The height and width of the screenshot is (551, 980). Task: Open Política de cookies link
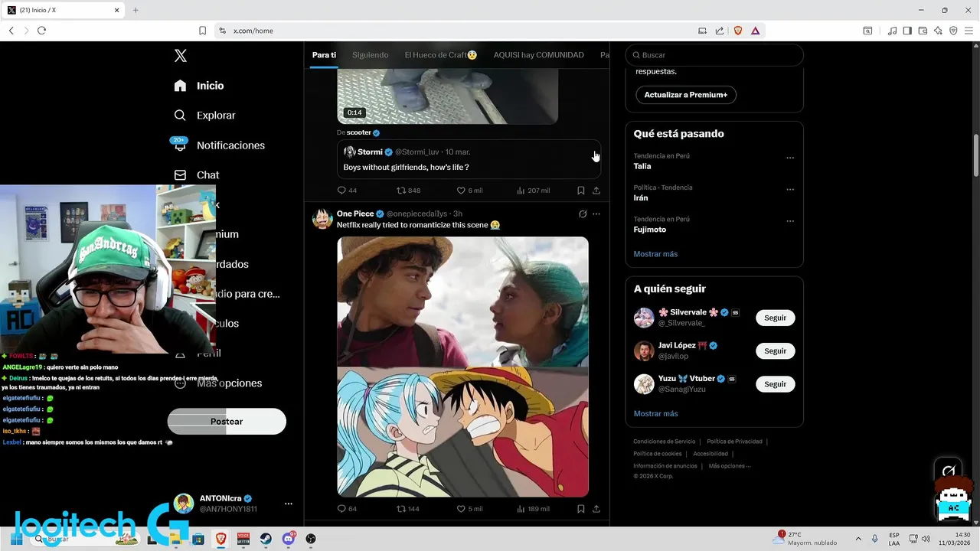657,454
